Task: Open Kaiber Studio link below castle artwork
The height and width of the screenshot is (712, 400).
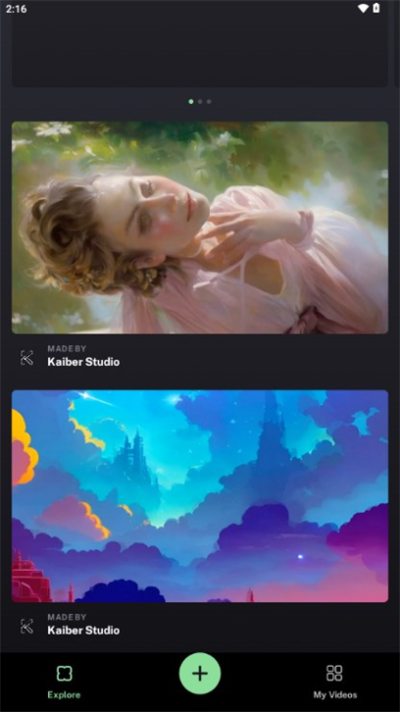Action: click(x=84, y=630)
